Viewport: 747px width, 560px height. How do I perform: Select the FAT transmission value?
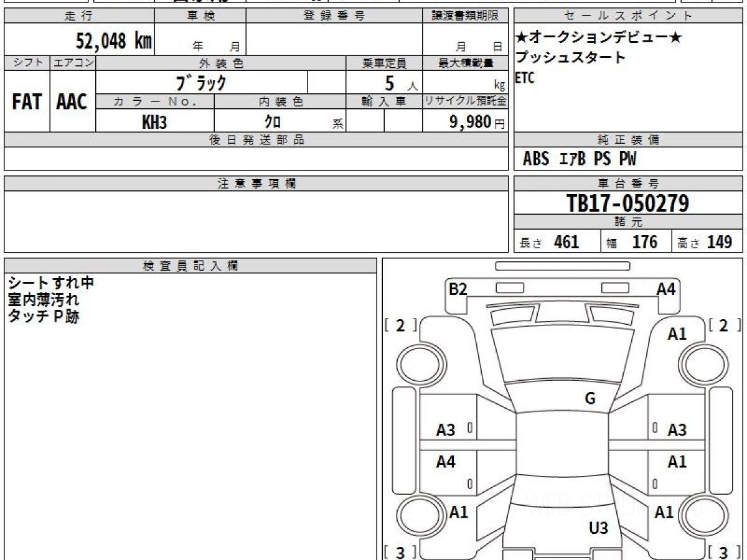click(27, 101)
